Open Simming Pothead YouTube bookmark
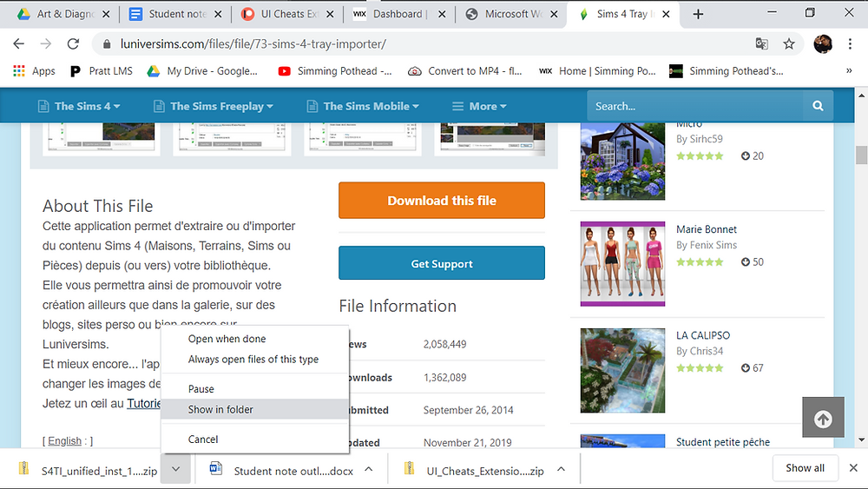Screen dimensions: 868x489 pos(335,71)
